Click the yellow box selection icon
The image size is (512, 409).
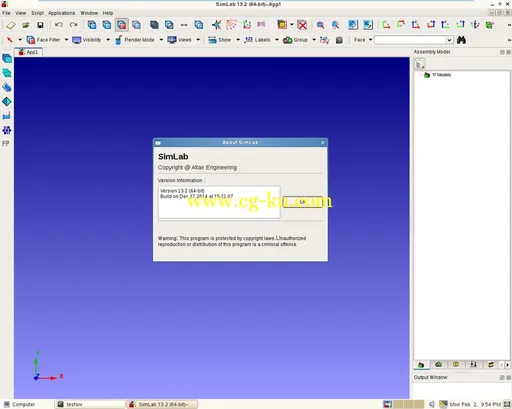[x=282, y=25]
